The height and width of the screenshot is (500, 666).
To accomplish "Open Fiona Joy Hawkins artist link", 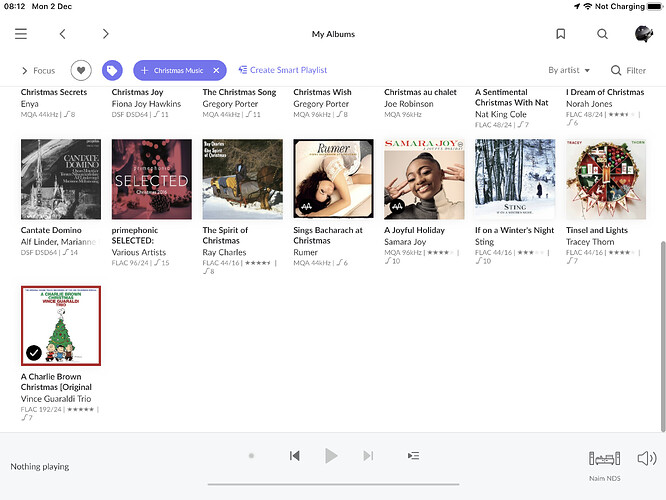I will click(146, 104).
